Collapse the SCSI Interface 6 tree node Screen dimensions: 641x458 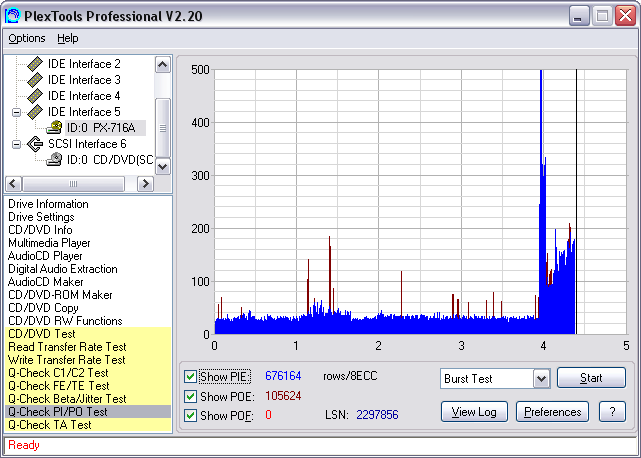coord(16,144)
